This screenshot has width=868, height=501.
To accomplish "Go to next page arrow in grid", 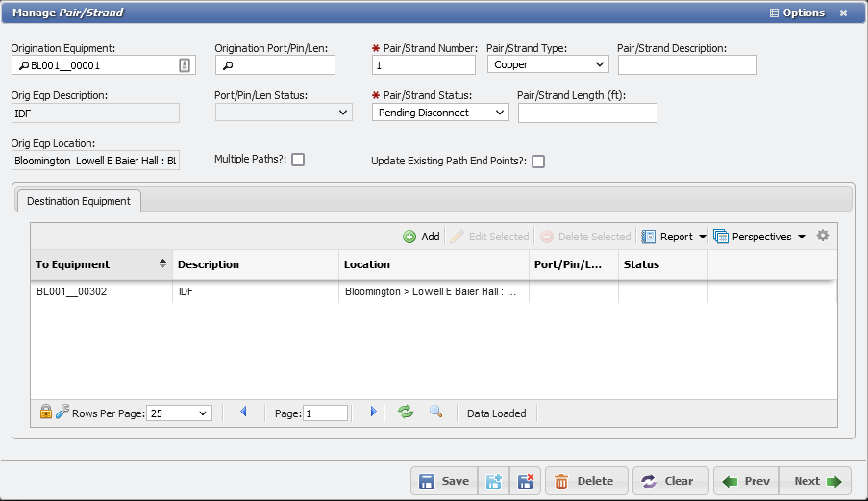I will tap(374, 413).
